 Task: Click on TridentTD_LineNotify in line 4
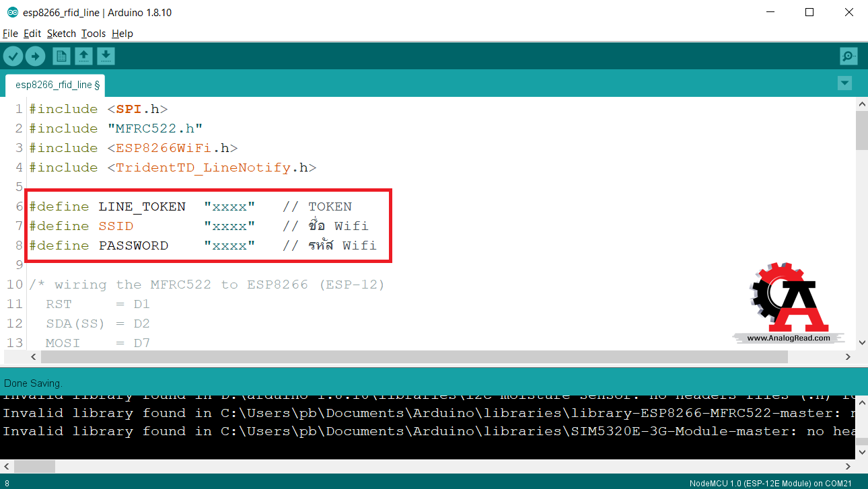(x=203, y=167)
